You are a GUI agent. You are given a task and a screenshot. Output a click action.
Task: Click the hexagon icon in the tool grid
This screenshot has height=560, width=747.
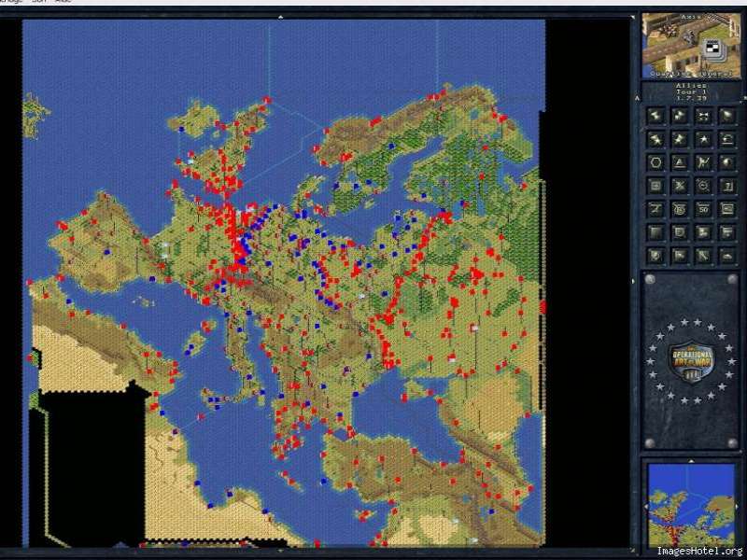[656, 162]
